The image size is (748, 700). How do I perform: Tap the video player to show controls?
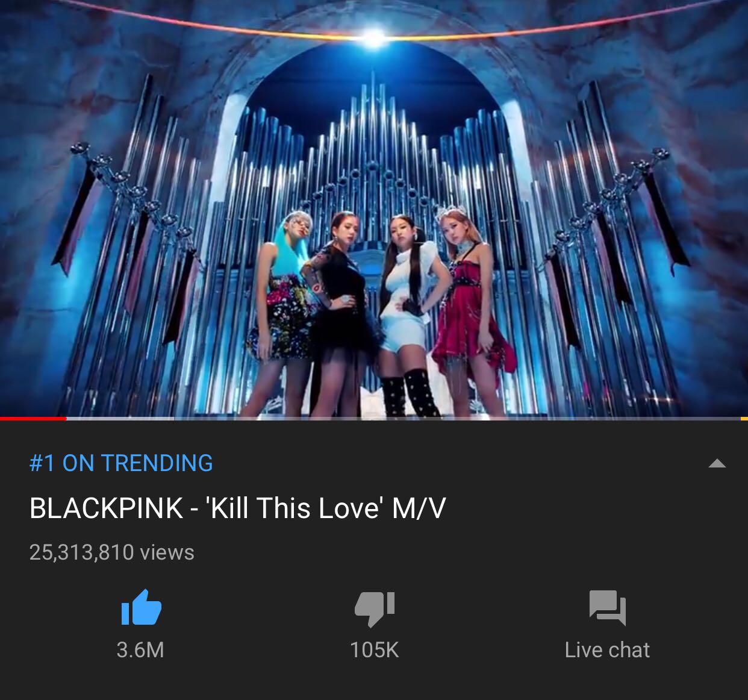pos(374,208)
